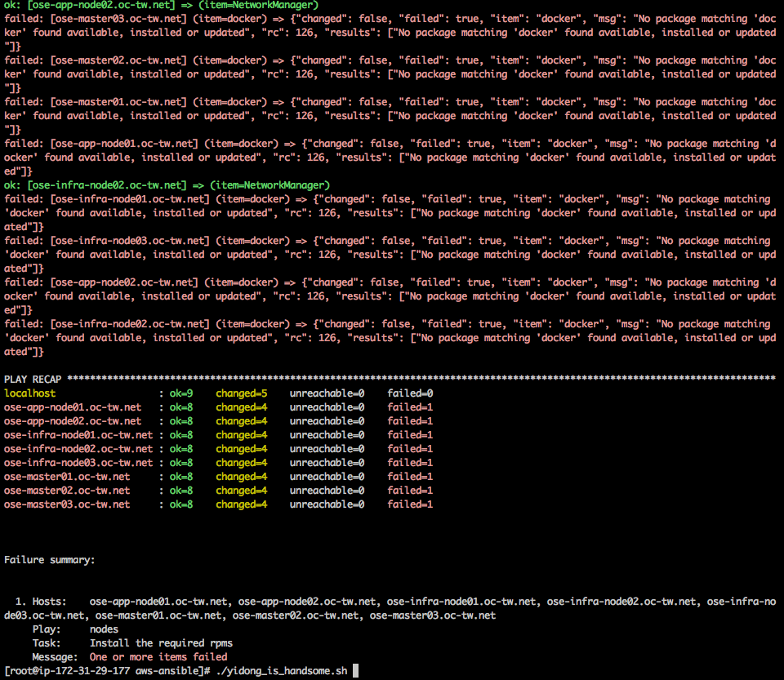Select ose-infra-node03.oc-tw.net in the play recap

tap(78, 463)
